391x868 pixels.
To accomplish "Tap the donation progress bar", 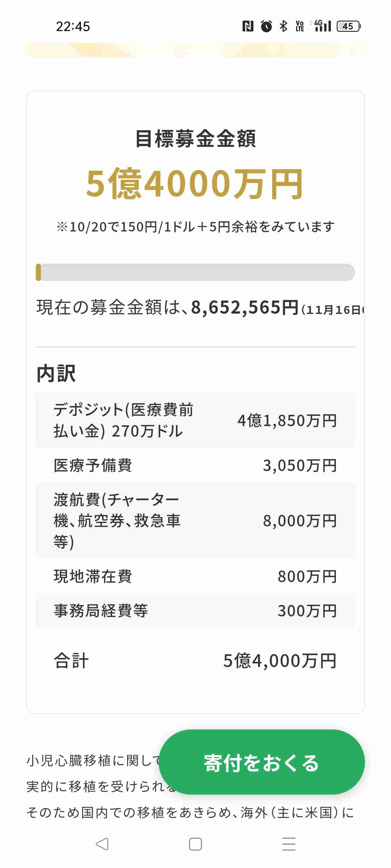I will tap(195, 272).
